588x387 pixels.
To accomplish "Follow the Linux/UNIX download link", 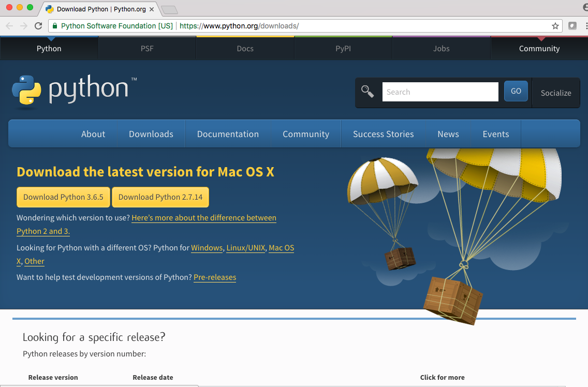I will pyautogui.click(x=246, y=248).
